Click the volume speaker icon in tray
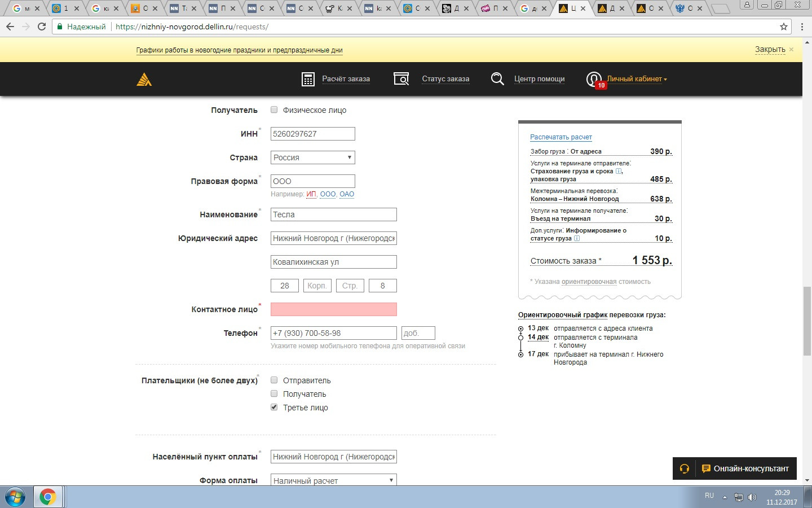This screenshot has height=508, width=812. point(752,497)
